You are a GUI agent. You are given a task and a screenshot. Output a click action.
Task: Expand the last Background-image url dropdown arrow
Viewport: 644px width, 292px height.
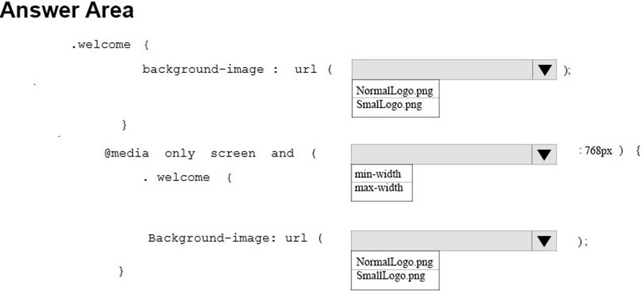(544, 241)
